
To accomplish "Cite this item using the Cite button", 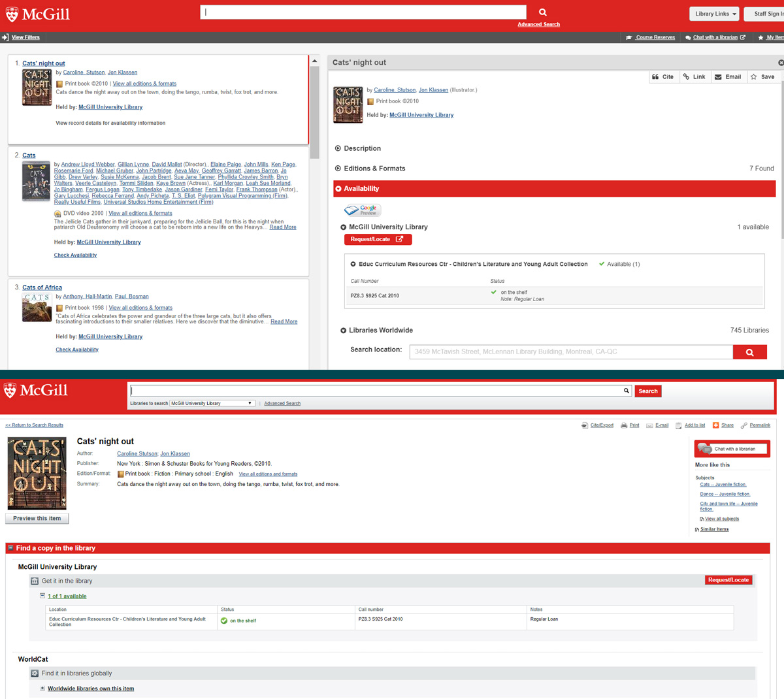I will coord(663,76).
